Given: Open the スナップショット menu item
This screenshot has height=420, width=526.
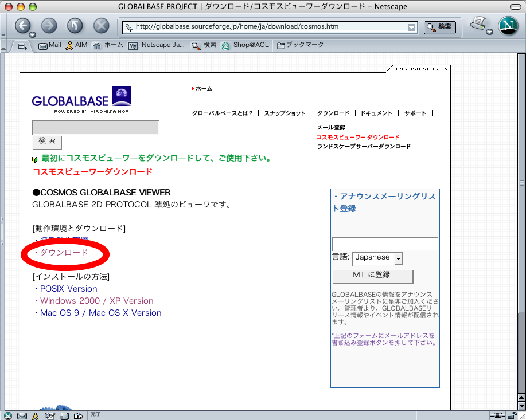Looking at the screenshot, I should point(285,113).
